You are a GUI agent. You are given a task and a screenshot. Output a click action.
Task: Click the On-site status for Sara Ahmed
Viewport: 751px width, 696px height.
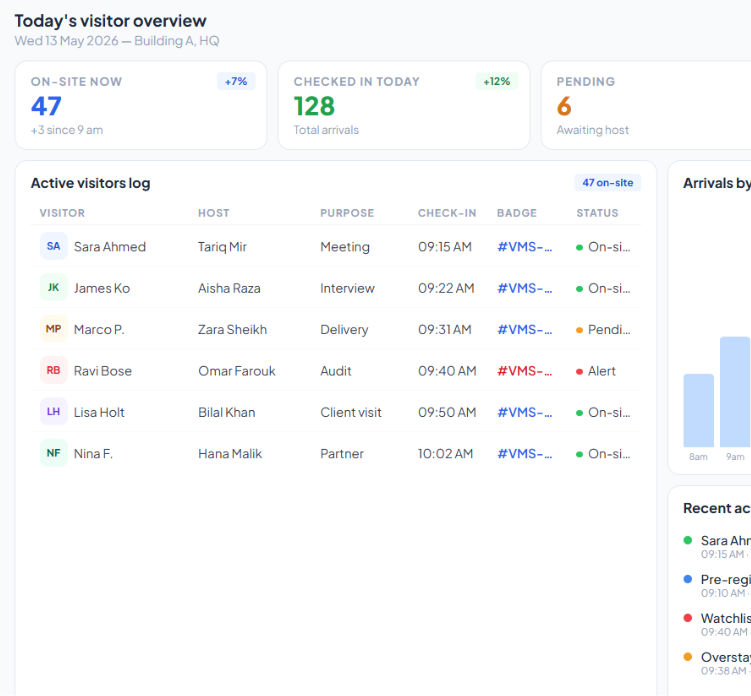[603, 247]
